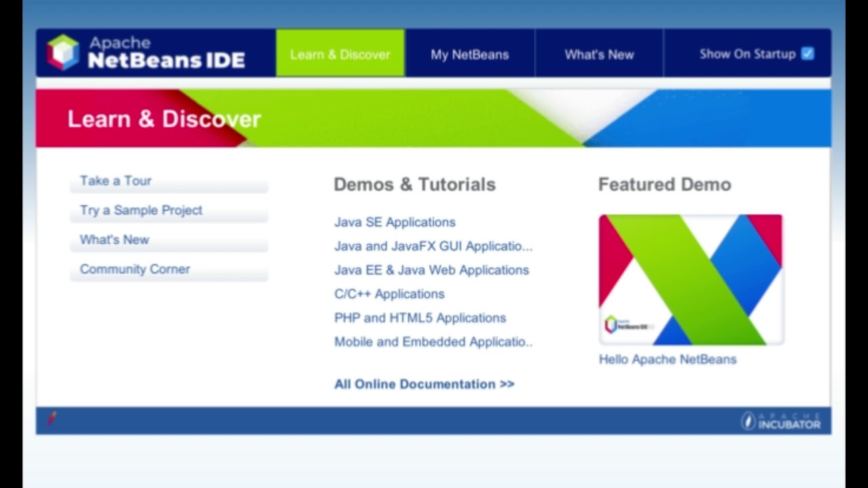868x488 pixels.
Task: Open the My NetBeans tab
Action: (470, 54)
